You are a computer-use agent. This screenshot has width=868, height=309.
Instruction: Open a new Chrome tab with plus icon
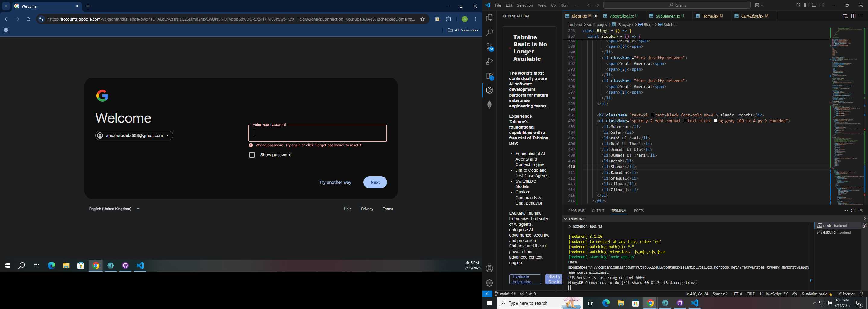[88, 6]
